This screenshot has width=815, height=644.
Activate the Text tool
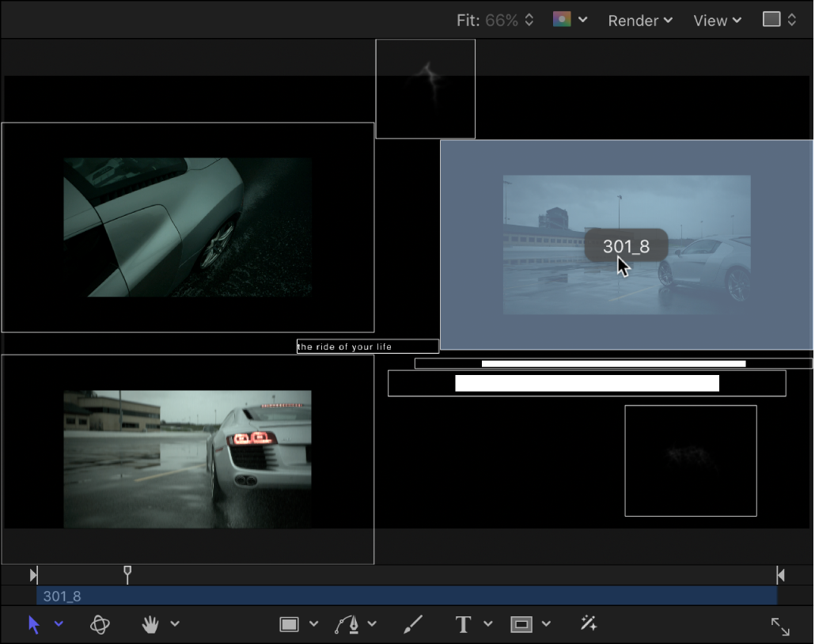pos(463,624)
